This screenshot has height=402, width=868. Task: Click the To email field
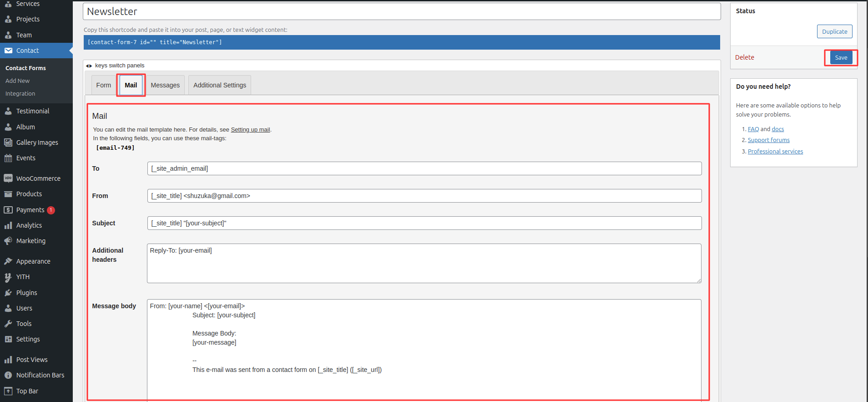coord(424,168)
